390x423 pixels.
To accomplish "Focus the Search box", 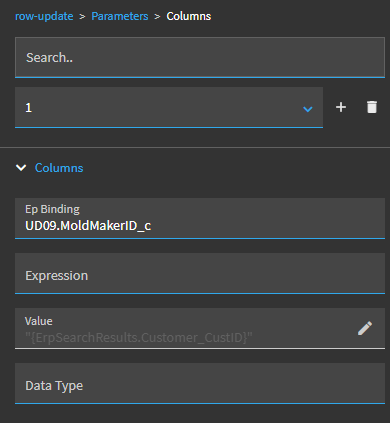I will coord(200,57).
